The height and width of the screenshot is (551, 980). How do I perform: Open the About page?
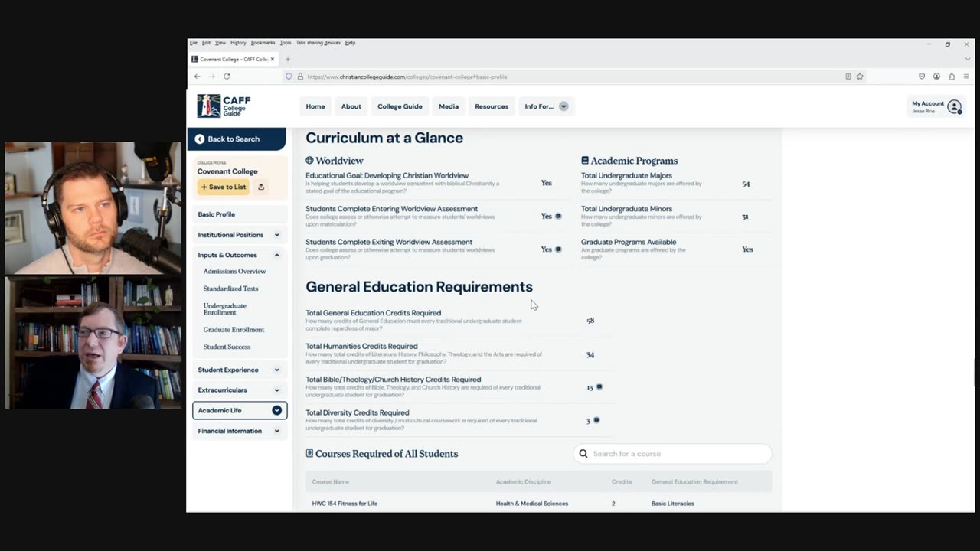click(351, 106)
